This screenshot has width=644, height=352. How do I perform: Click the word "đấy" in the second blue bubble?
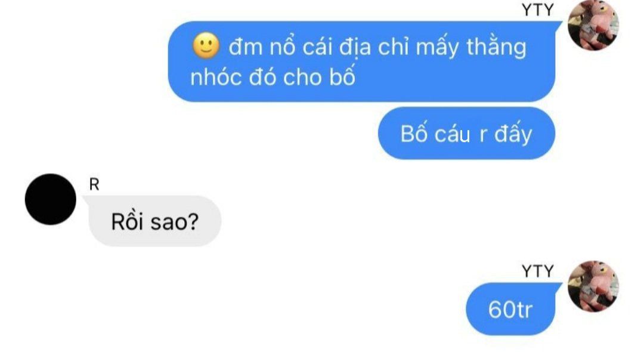click(513, 134)
